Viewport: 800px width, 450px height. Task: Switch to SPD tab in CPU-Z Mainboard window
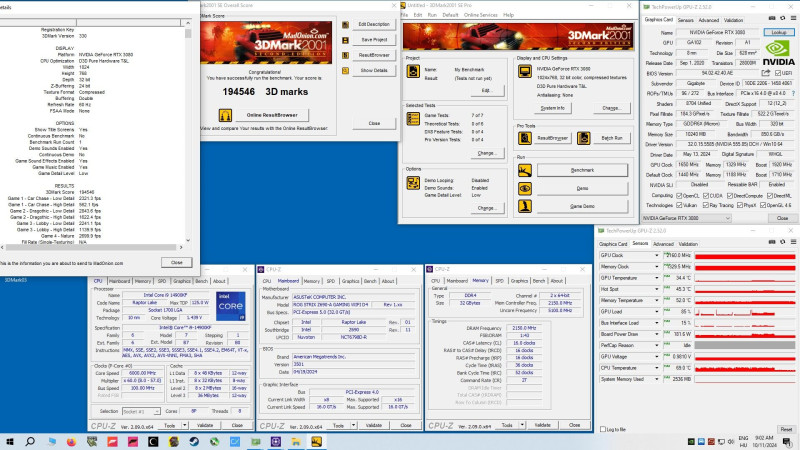[331, 281]
